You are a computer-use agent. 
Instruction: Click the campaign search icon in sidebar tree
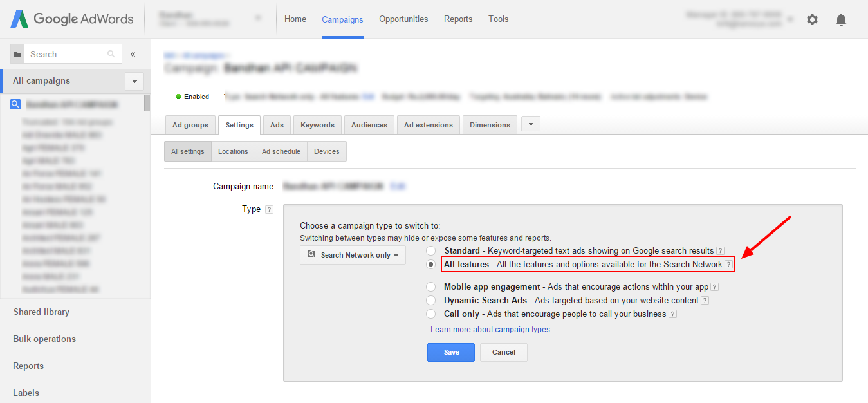[x=15, y=104]
